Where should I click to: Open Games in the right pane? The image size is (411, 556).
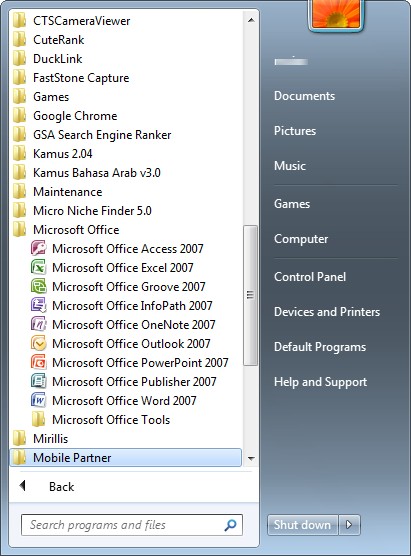pos(292,204)
